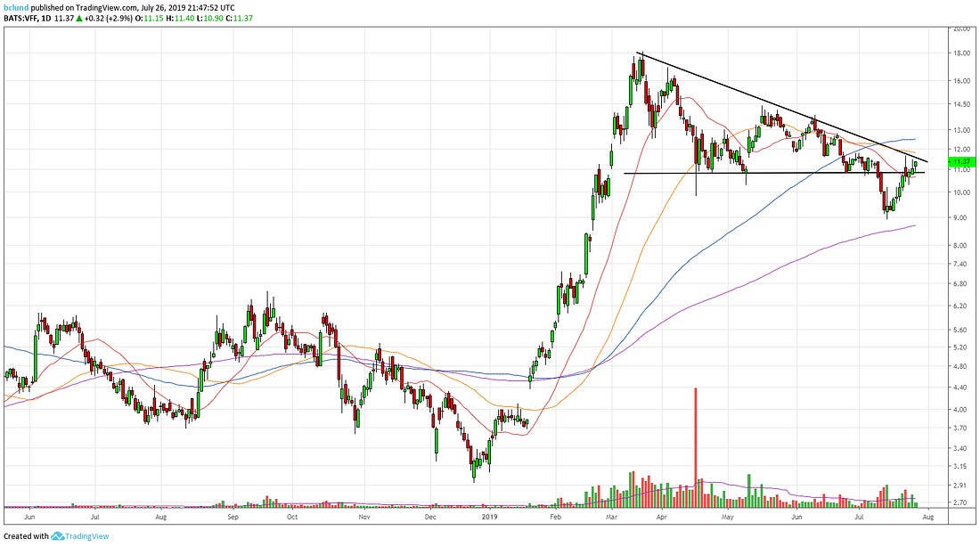Click the Dec label on time axis
This screenshot has width=980, height=547.
(x=430, y=516)
